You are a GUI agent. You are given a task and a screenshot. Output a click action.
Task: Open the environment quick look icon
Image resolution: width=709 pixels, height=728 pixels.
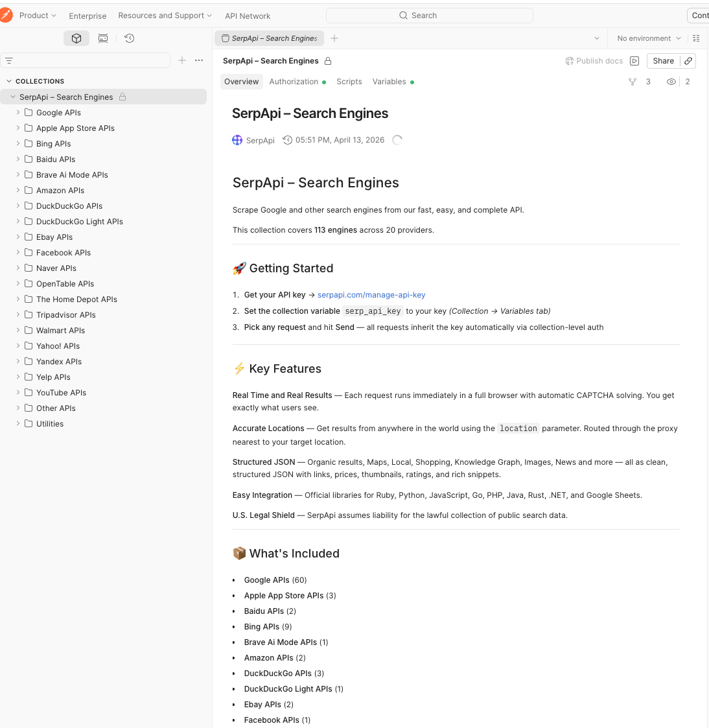(x=696, y=38)
